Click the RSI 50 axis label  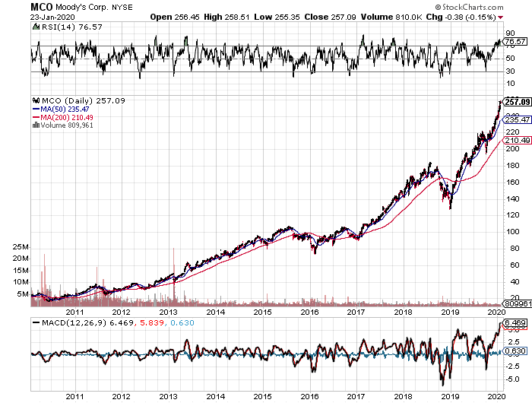(x=510, y=59)
